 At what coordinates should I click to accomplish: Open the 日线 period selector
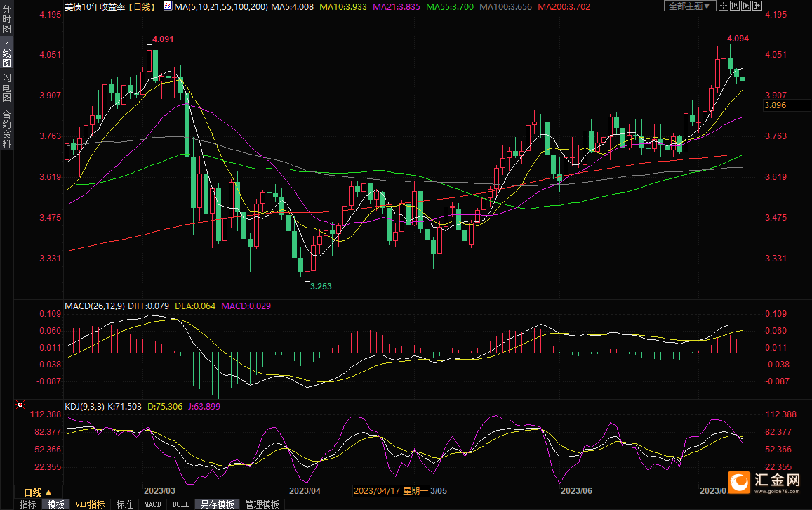37,492
